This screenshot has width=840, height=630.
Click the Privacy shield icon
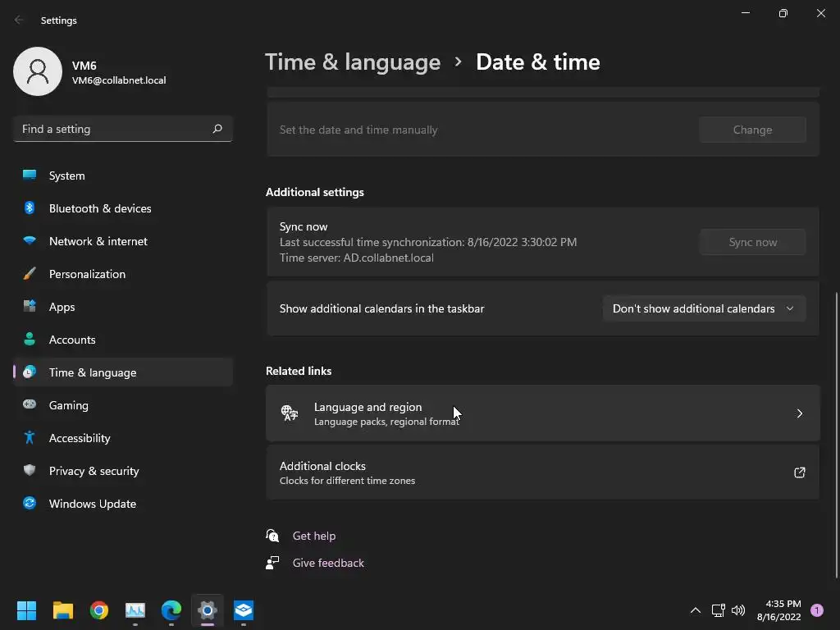[x=30, y=470]
